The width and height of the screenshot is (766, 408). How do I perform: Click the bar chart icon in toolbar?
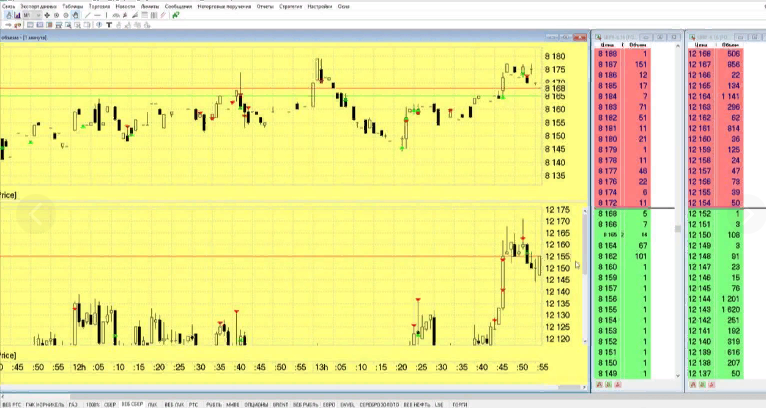(16, 16)
